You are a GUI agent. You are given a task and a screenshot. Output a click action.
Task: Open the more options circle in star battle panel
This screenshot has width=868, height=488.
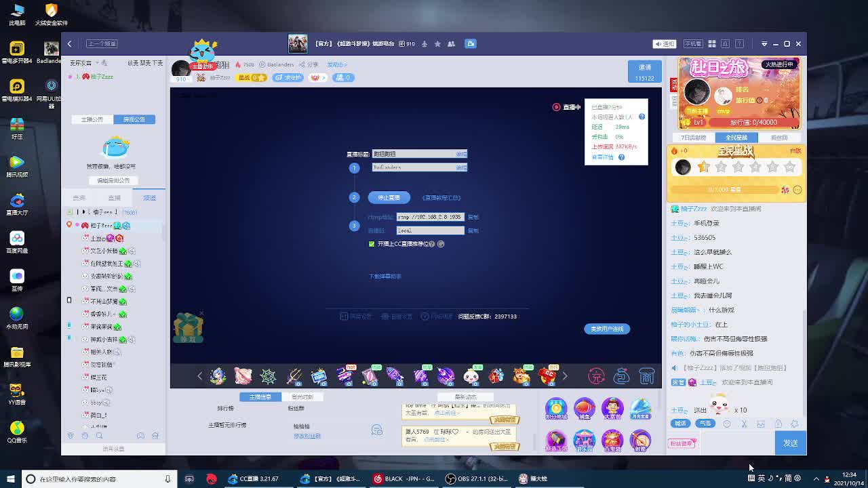pos(797,190)
